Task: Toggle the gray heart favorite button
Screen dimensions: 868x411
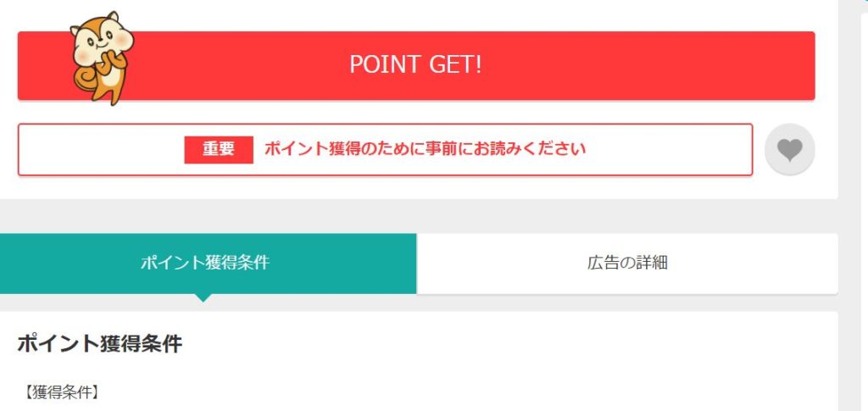Action: pos(789,149)
